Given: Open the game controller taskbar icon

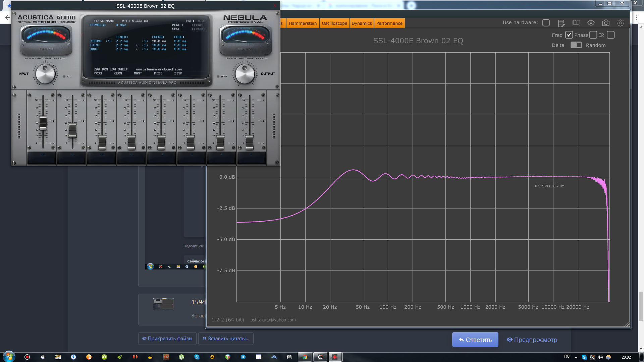Looking at the screenshot, I should click(x=289, y=357).
